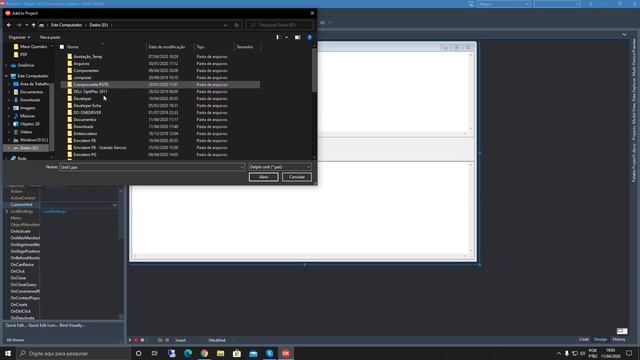
Task: Open Imagens in navigation pane
Action: pyautogui.click(x=27, y=108)
